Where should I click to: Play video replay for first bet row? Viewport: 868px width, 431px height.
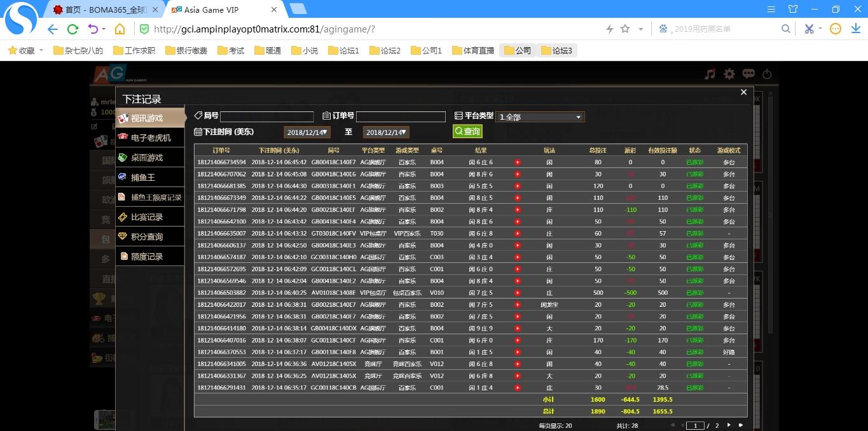[x=518, y=162]
